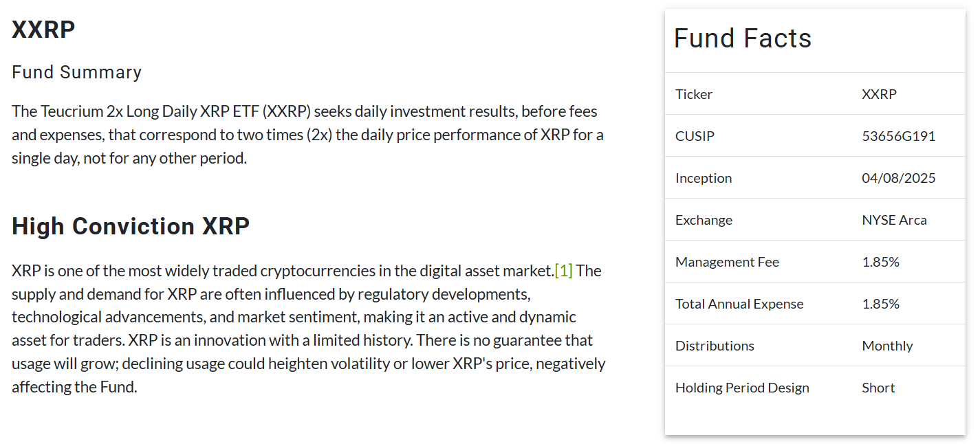This screenshot has height=444, width=980.
Task: Click the Management Fee label
Action: coord(728,262)
